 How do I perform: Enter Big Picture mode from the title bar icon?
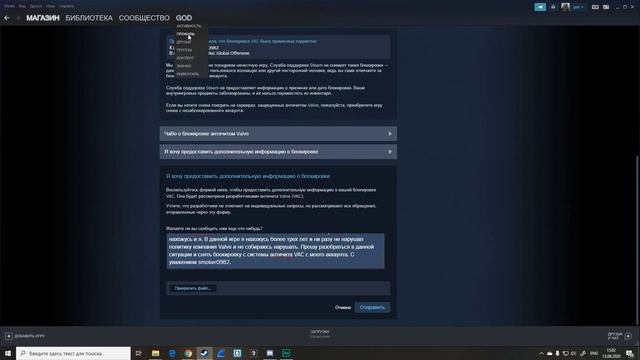[x=606, y=7]
